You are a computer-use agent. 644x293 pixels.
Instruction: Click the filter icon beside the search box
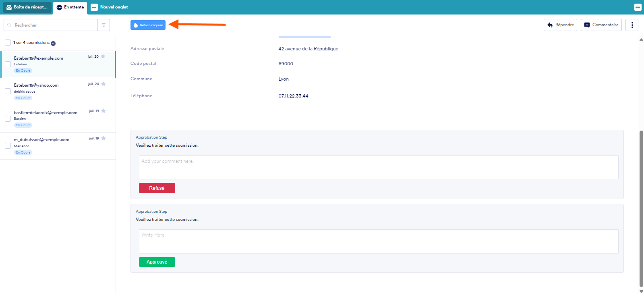[104, 25]
